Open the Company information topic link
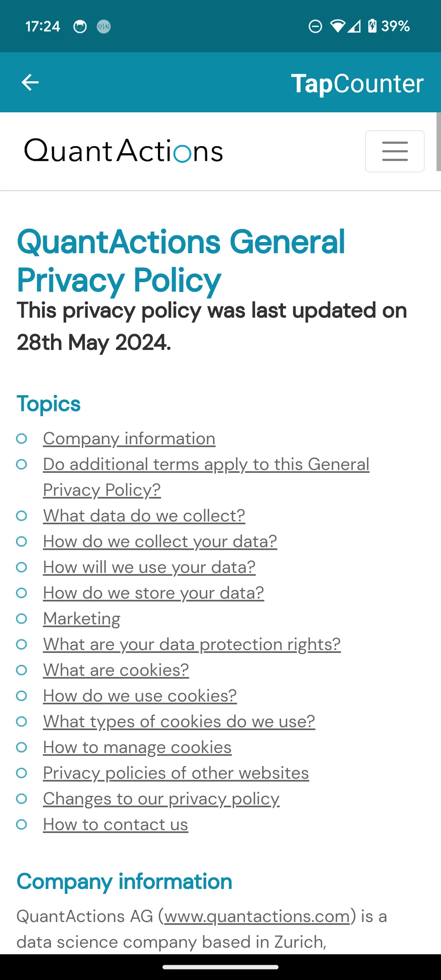The width and height of the screenshot is (441, 980). [x=129, y=439]
